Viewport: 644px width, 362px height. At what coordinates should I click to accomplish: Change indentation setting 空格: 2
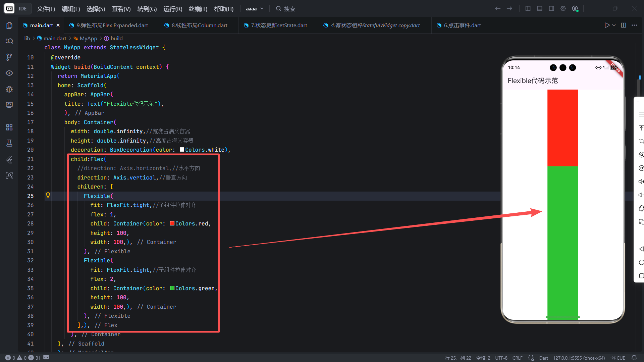tap(483, 358)
